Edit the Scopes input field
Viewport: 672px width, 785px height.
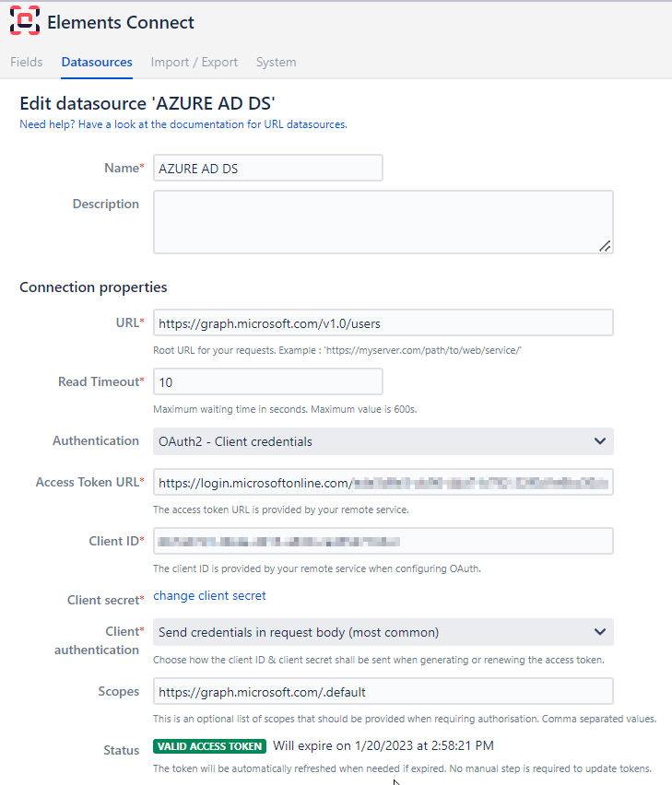coord(383,691)
